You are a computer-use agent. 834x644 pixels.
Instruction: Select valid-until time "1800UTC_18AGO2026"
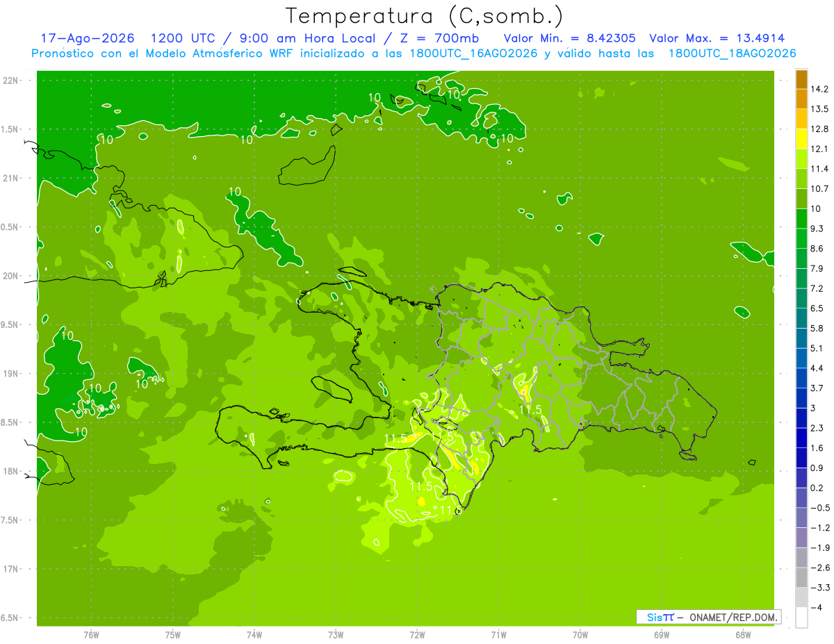pos(733,53)
